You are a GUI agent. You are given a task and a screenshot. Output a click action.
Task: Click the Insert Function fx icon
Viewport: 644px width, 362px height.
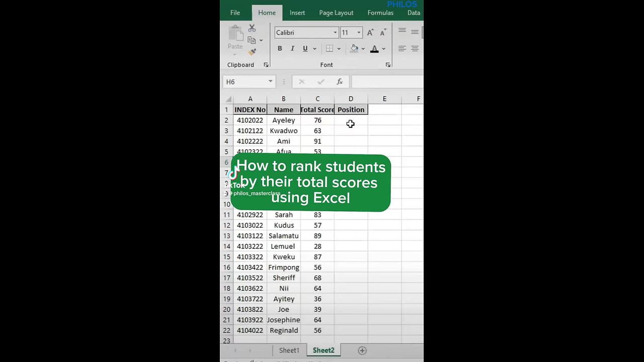point(340,81)
